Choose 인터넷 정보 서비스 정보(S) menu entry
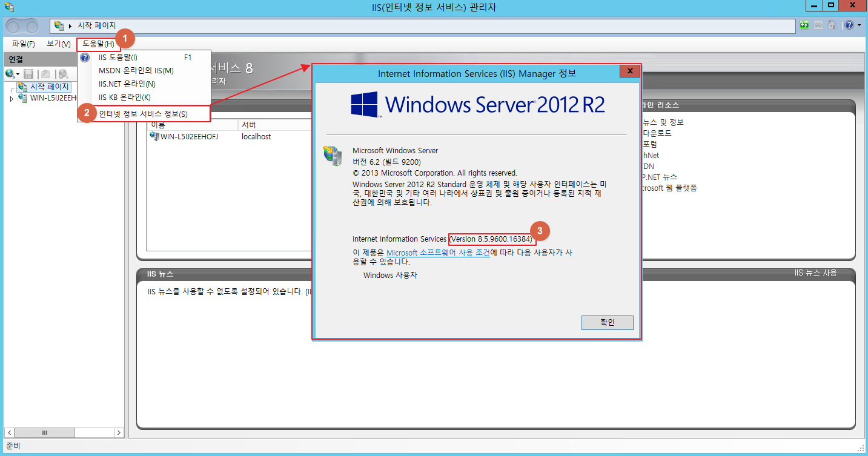 (x=144, y=114)
